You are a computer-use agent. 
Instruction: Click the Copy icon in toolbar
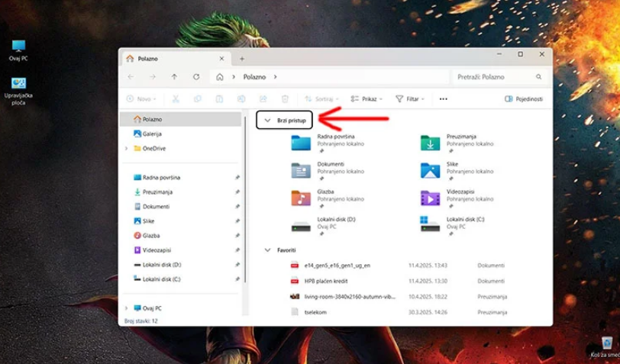[198, 98]
